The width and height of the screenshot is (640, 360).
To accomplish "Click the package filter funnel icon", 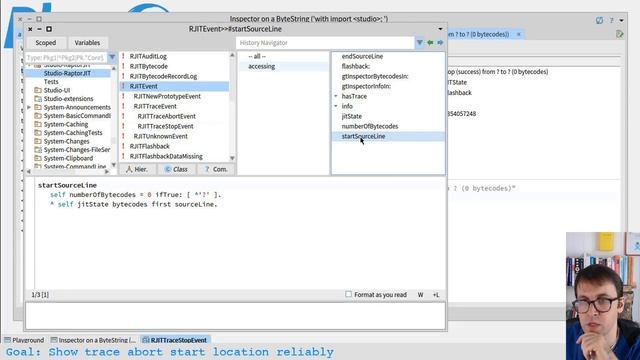I will (112, 58).
